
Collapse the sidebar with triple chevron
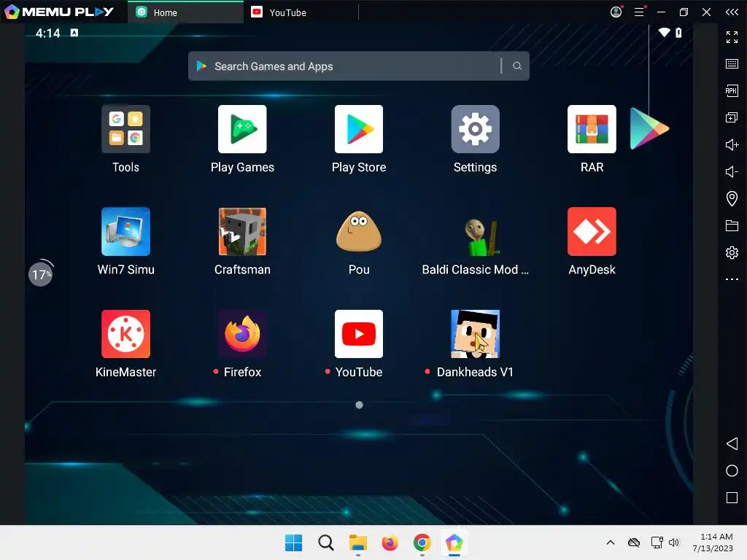point(732,12)
